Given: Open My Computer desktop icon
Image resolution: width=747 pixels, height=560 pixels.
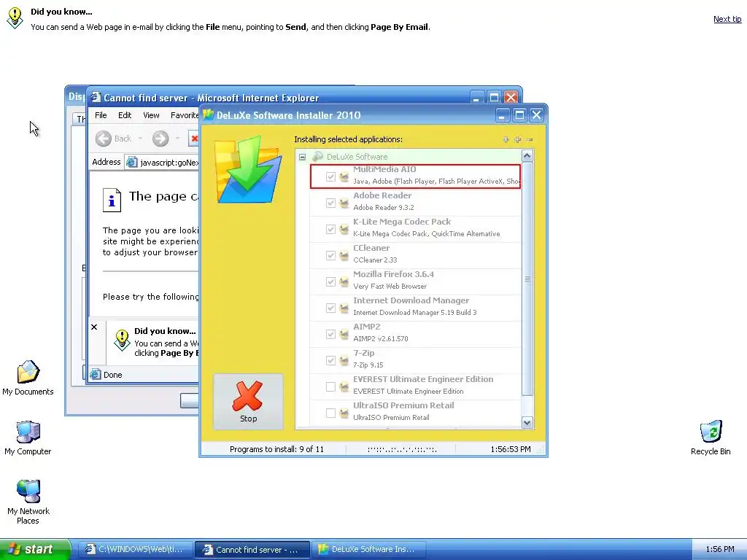Looking at the screenshot, I should [x=28, y=432].
